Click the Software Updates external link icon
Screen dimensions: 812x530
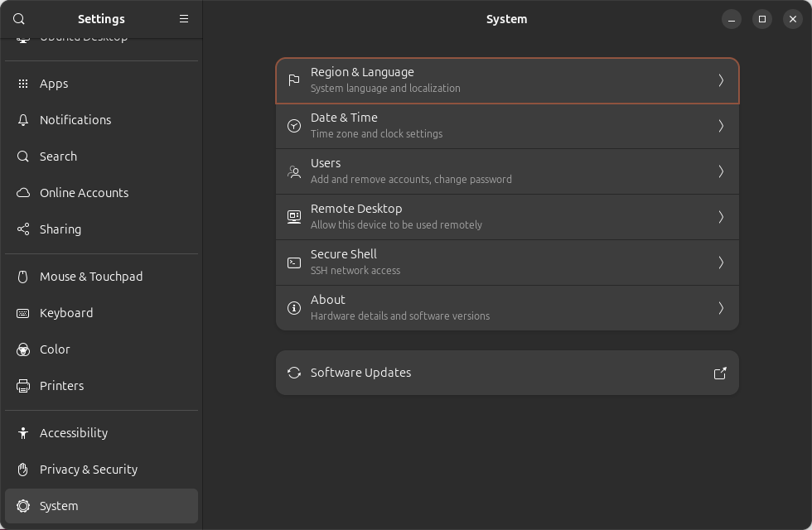(x=720, y=373)
